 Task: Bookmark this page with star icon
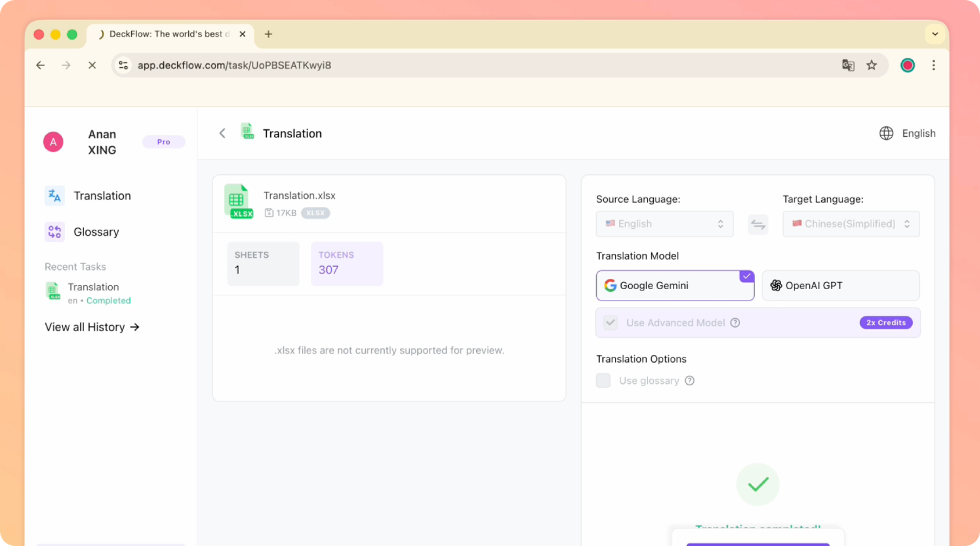click(x=871, y=65)
